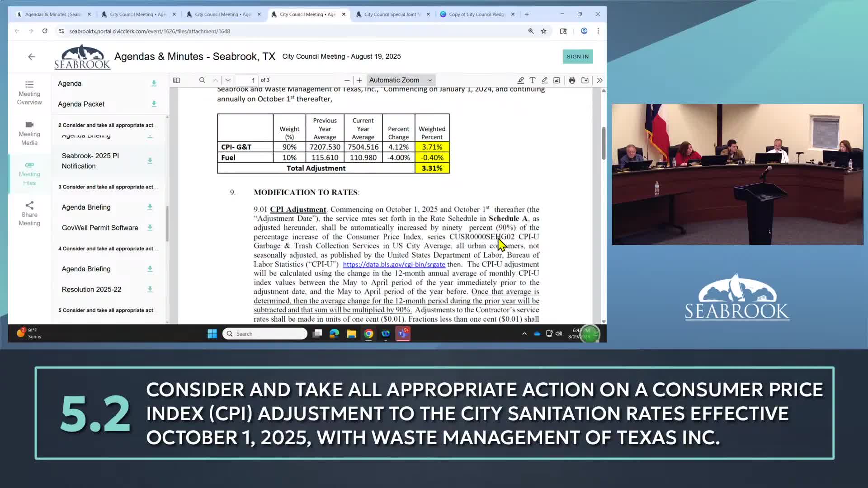Open the Meeting Overview section

29,93
